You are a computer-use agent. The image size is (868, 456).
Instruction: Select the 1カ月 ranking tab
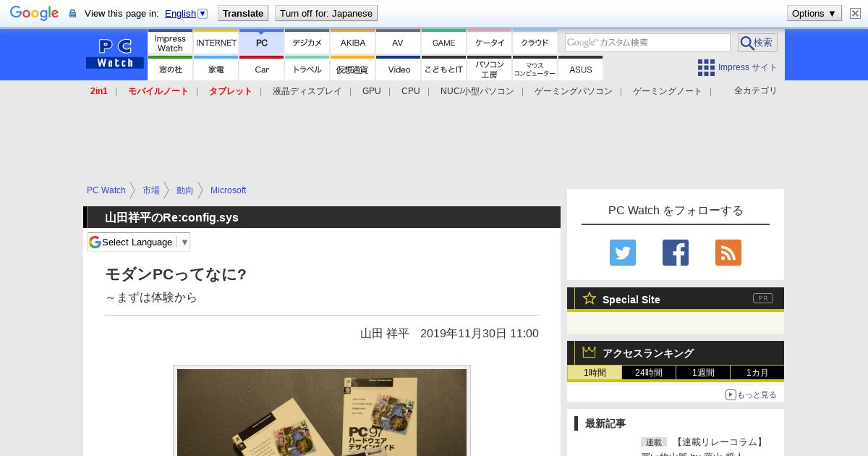point(757,373)
